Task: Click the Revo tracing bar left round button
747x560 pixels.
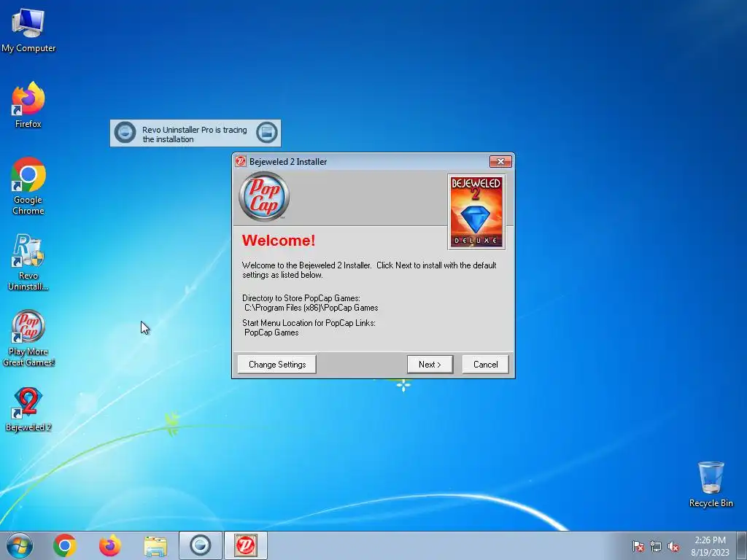Action: point(125,133)
